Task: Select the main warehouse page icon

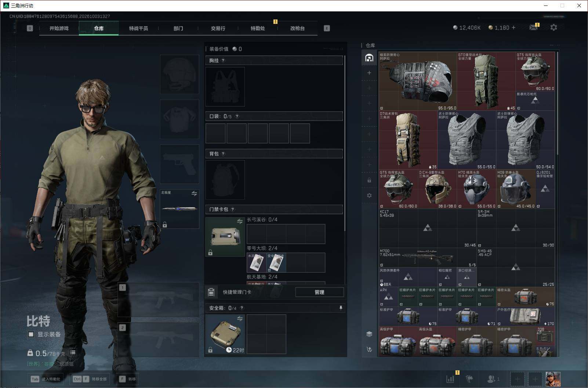Action: (369, 58)
